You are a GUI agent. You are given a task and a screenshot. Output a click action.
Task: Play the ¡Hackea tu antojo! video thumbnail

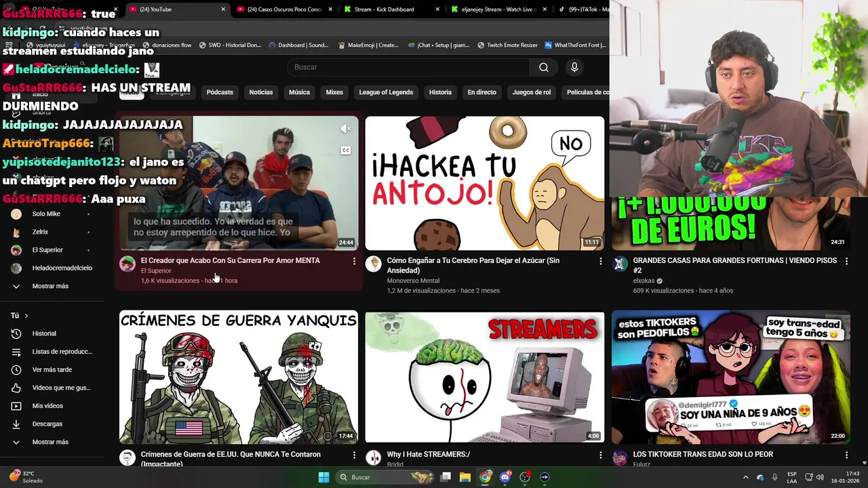[x=485, y=183]
